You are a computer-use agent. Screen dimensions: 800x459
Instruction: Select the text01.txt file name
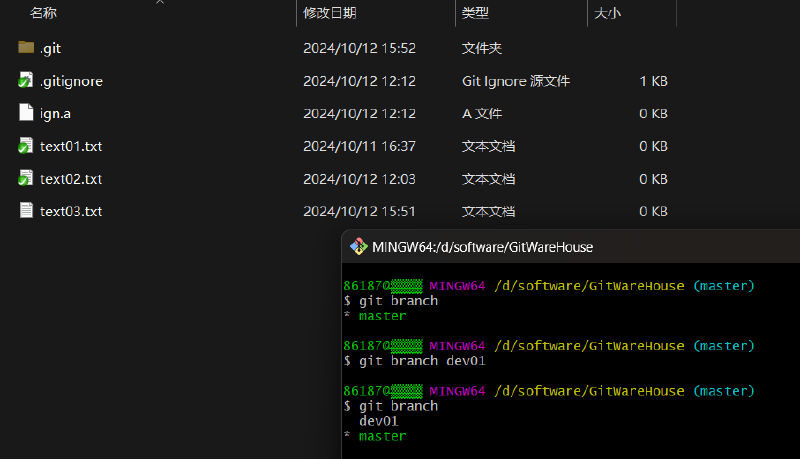click(x=71, y=146)
